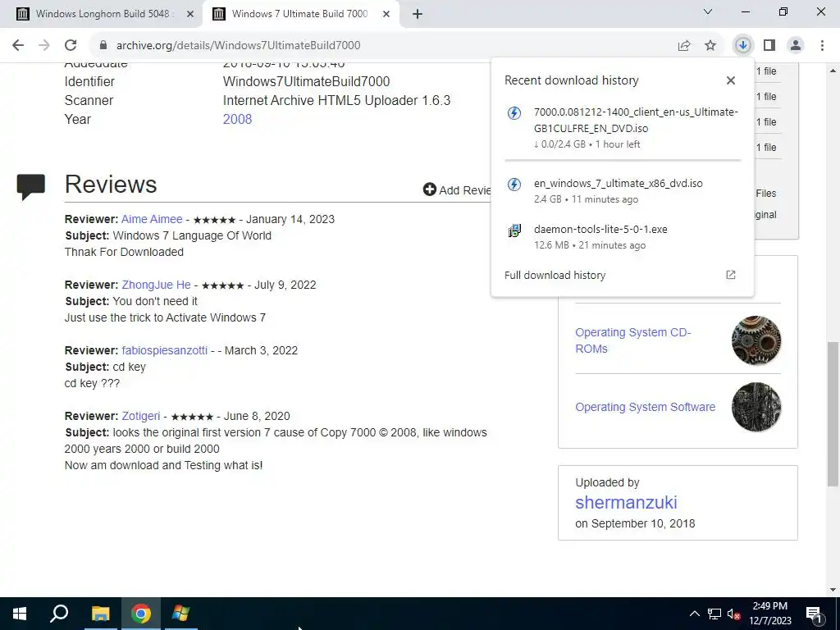The image size is (840, 630).
Task: Show hidden system tray icons
Action: point(694,614)
